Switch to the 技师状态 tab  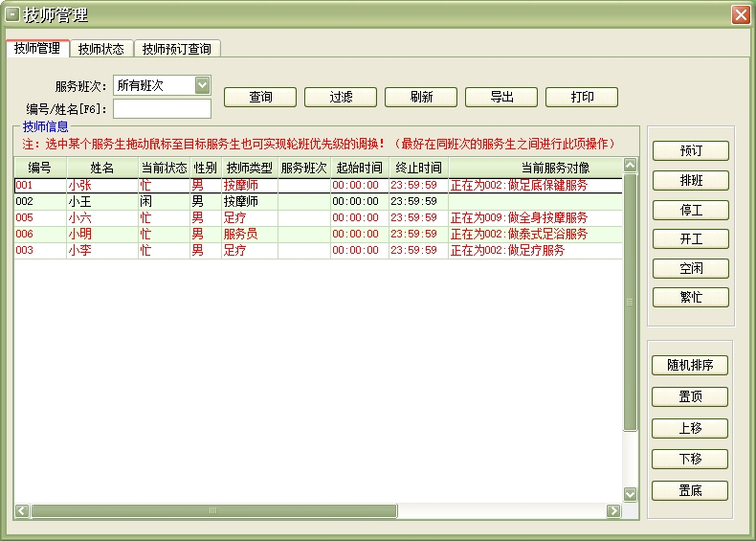[x=100, y=49]
